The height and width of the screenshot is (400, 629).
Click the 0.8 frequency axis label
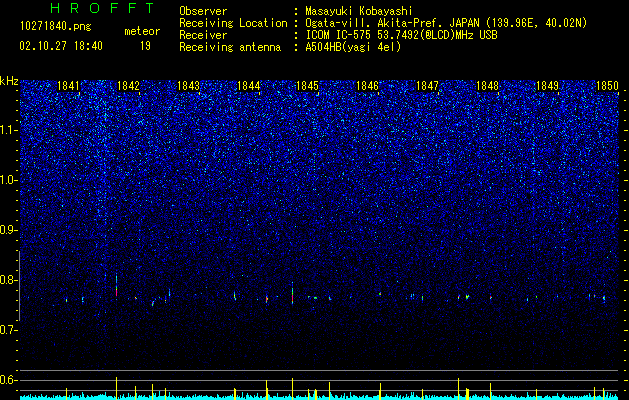8,280
